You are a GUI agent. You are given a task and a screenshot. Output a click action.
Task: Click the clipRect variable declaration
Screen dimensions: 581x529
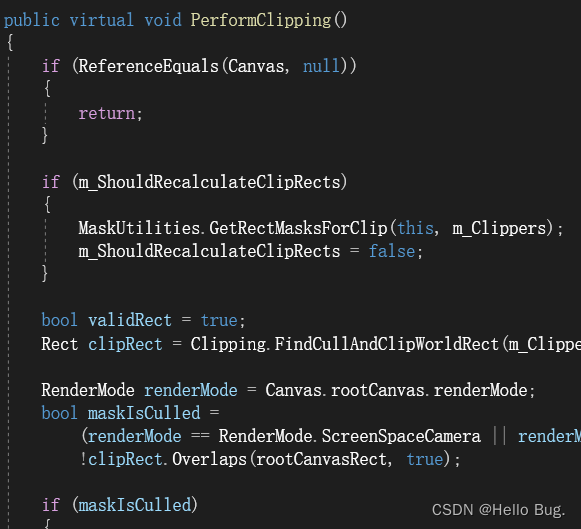pyautogui.click(x=125, y=344)
